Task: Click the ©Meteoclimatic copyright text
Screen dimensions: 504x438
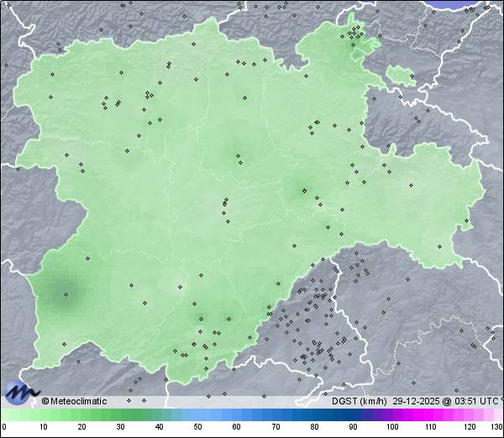Action: tap(74, 401)
